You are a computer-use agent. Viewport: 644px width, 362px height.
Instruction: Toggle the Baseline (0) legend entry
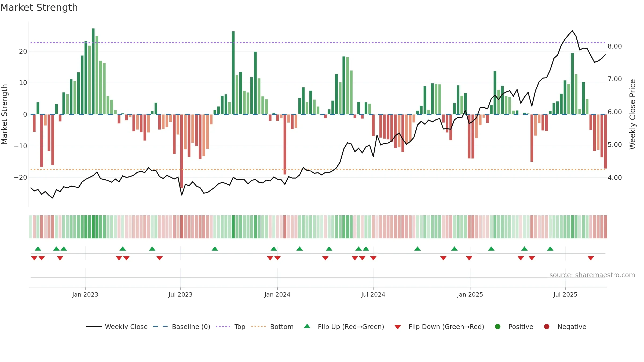point(182,327)
